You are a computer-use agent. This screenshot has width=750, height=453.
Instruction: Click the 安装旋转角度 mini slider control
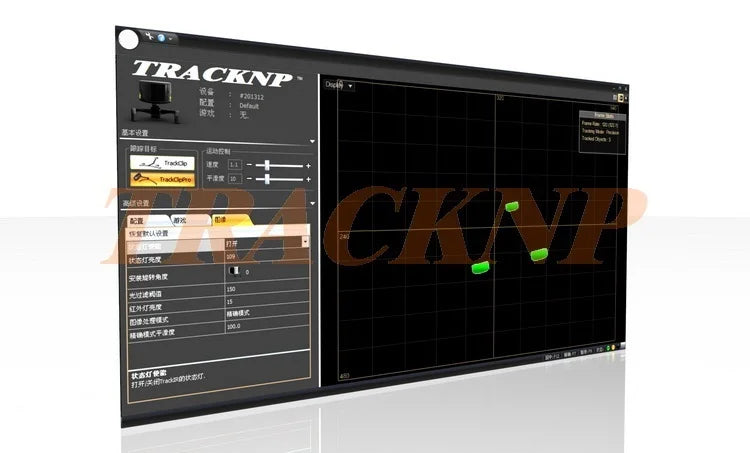[x=234, y=271]
